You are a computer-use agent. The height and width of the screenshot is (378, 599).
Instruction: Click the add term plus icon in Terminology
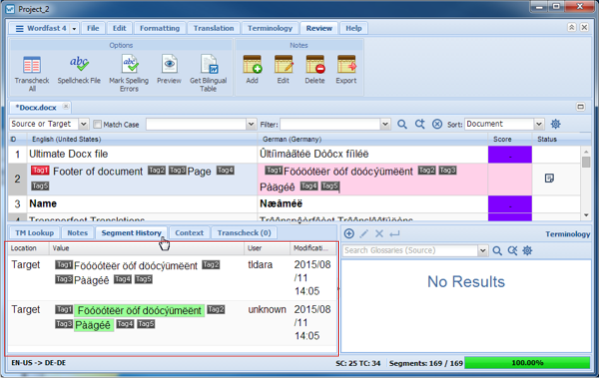(349, 234)
